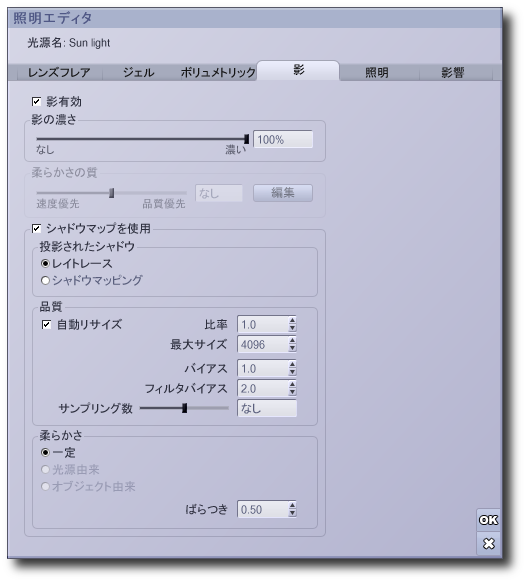Uncheck シャドウマップを使用 checkbox

tap(36, 228)
